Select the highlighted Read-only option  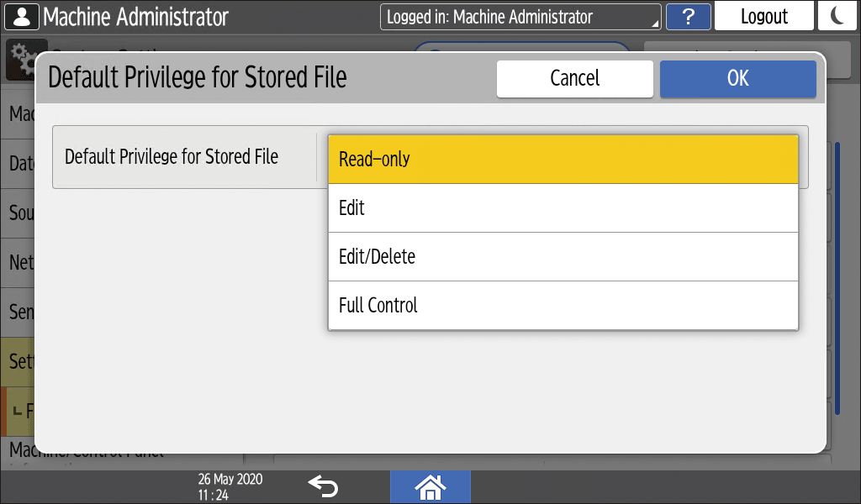[563, 159]
